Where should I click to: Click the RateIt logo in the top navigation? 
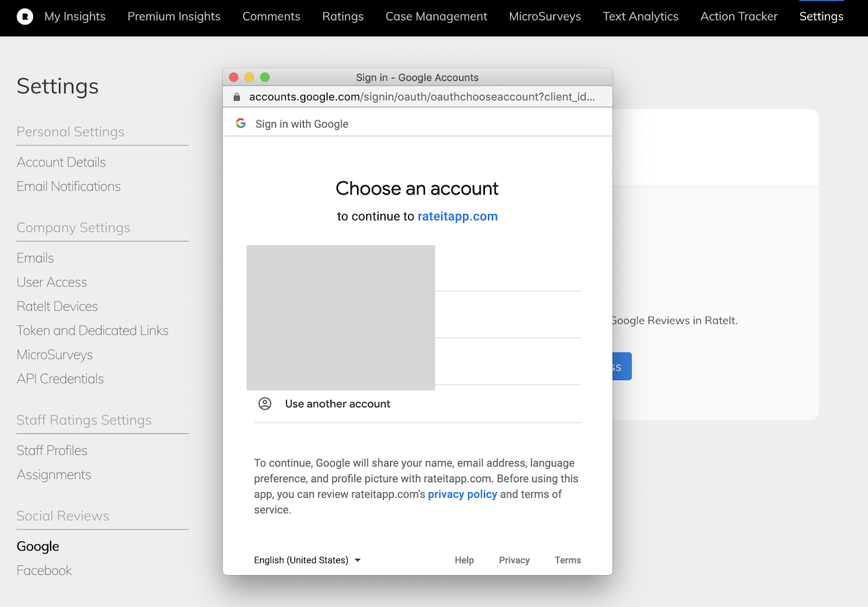[x=25, y=17]
